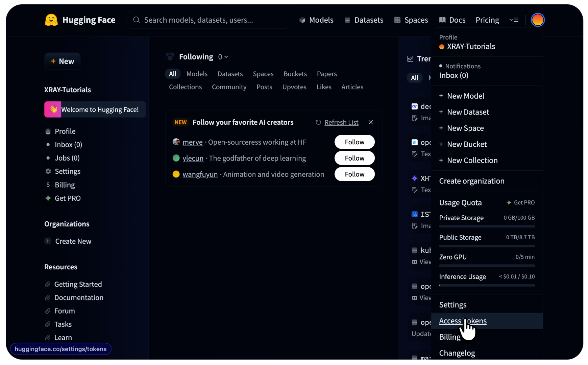Click the Private Storage usage bar

pyautogui.click(x=487, y=226)
